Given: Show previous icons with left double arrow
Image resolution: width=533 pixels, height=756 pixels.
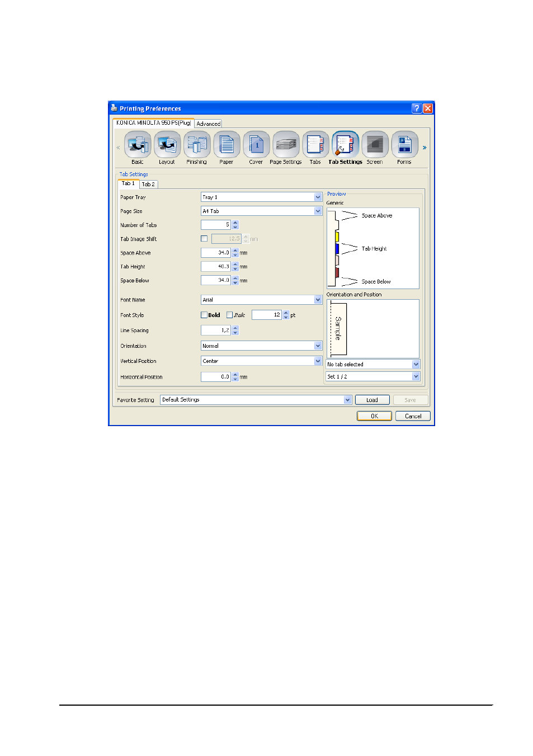Looking at the screenshot, I should tap(118, 148).
